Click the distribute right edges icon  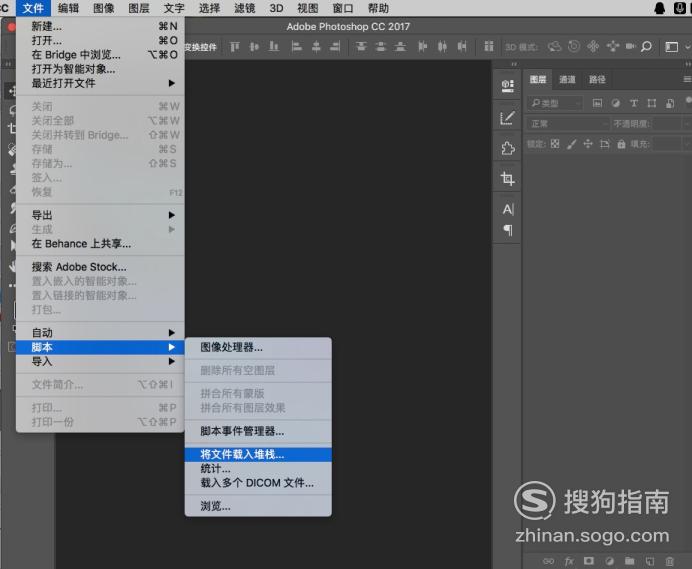pyautogui.click(x=462, y=46)
